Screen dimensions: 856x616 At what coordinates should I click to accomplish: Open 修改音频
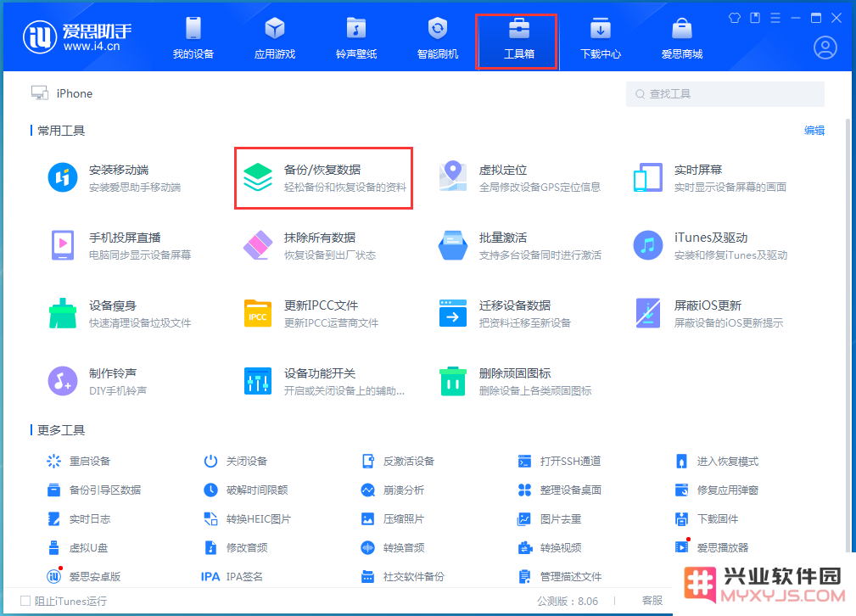point(235,548)
